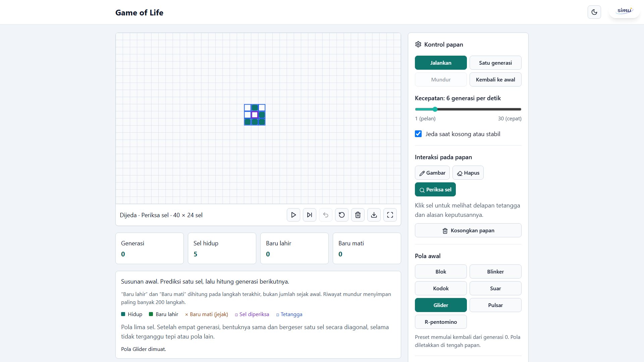
Task: Click the play icon below the grid
Action: (293, 215)
